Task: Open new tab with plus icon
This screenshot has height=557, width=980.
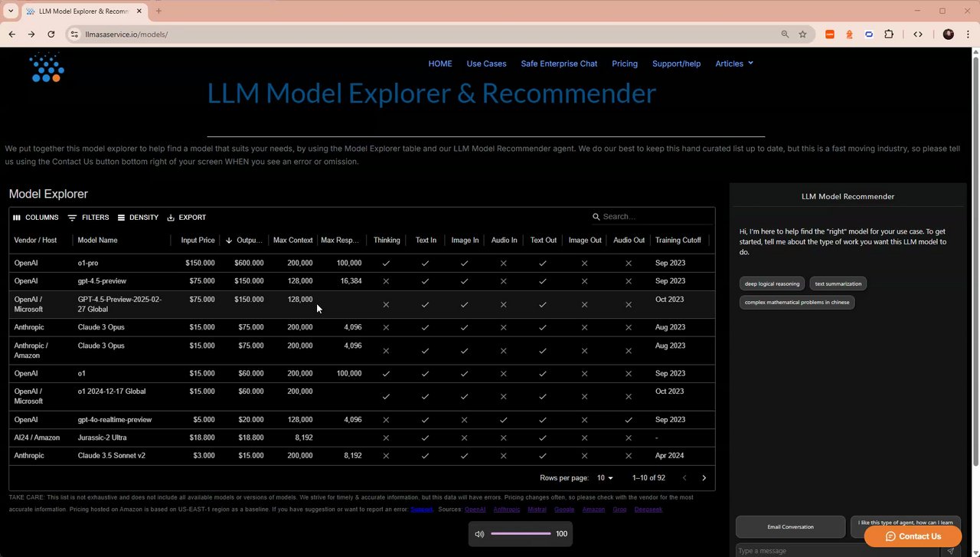Action: pos(158,11)
